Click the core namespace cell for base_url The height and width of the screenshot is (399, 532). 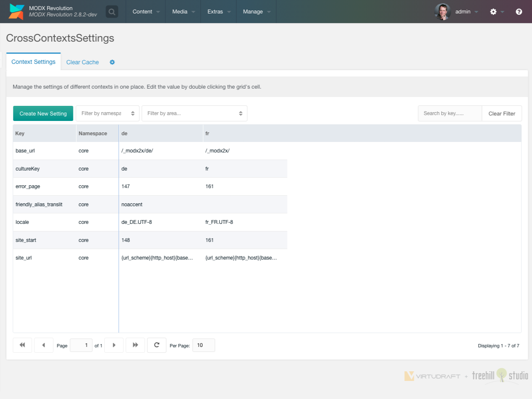tap(97, 151)
